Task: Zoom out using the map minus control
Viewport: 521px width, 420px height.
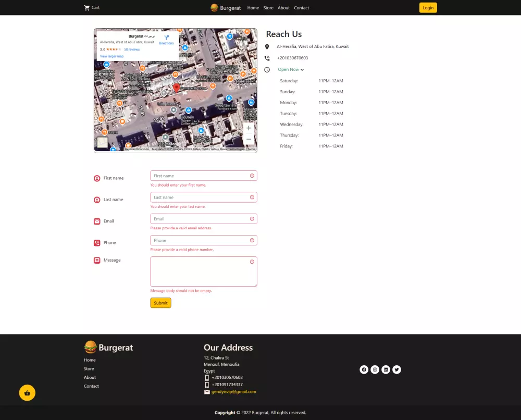Action: pyautogui.click(x=249, y=139)
